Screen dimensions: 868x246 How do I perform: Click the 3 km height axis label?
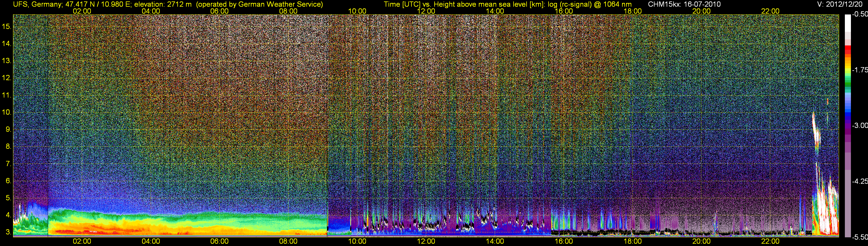[x=8, y=232]
